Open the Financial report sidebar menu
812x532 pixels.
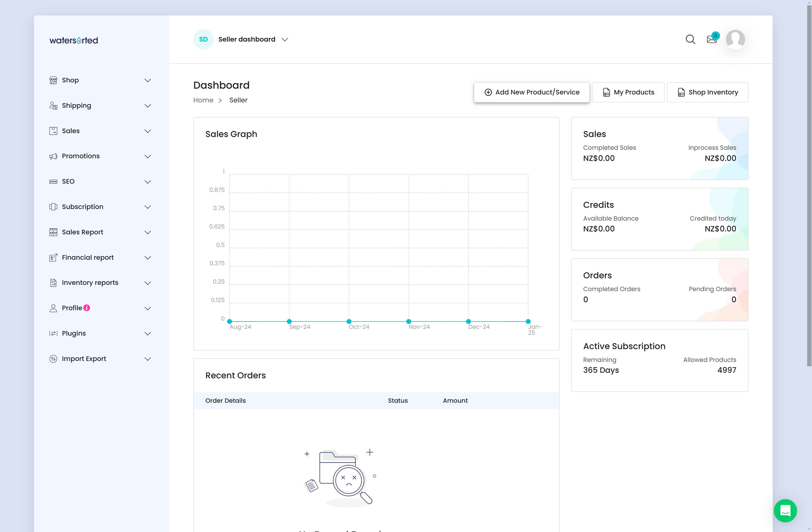point(88,257)
